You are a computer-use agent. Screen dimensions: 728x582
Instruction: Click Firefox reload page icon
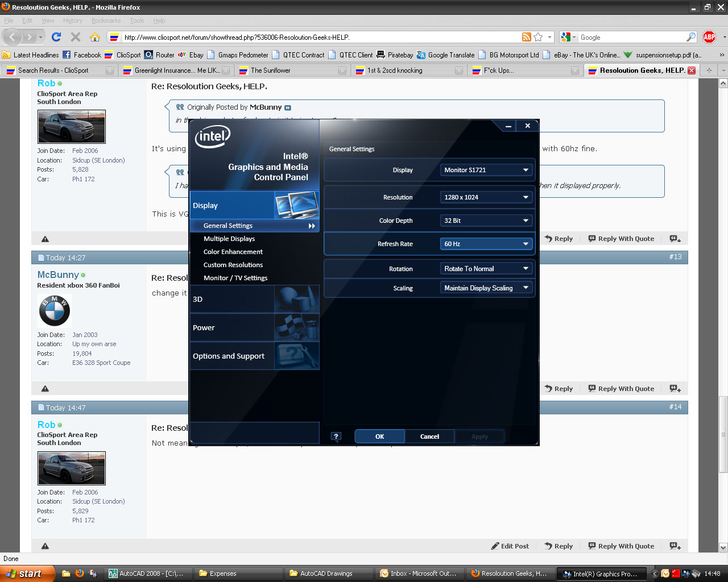[56, 37]
